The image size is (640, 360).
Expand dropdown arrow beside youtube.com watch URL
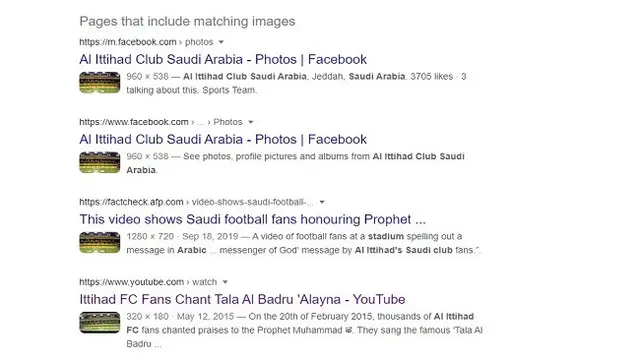pos(225,282)
